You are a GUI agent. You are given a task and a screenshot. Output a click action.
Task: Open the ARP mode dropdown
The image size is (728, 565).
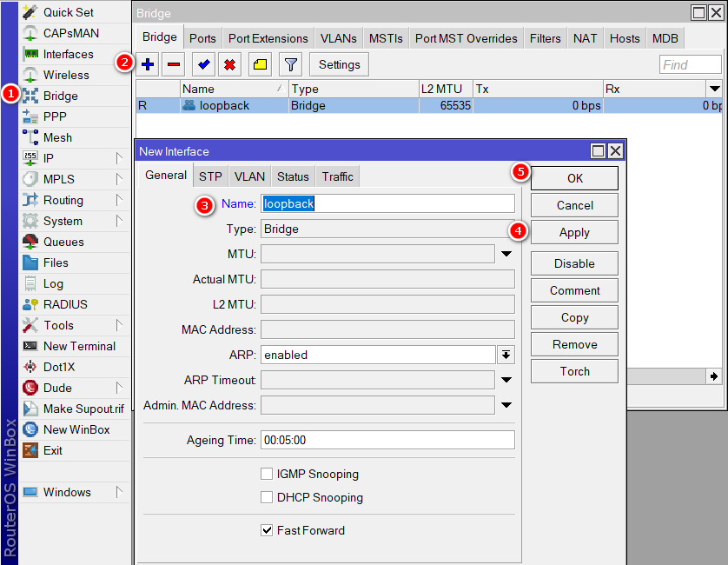(x=506, y=355)
